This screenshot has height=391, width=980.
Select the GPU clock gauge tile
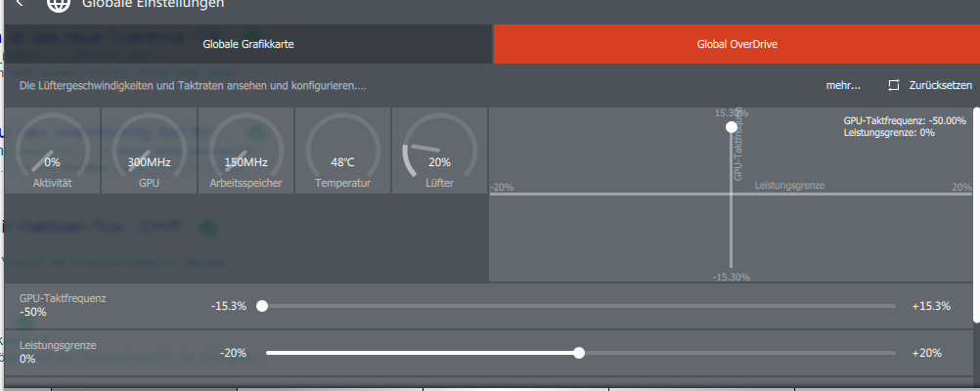click(x=150, y=151)
